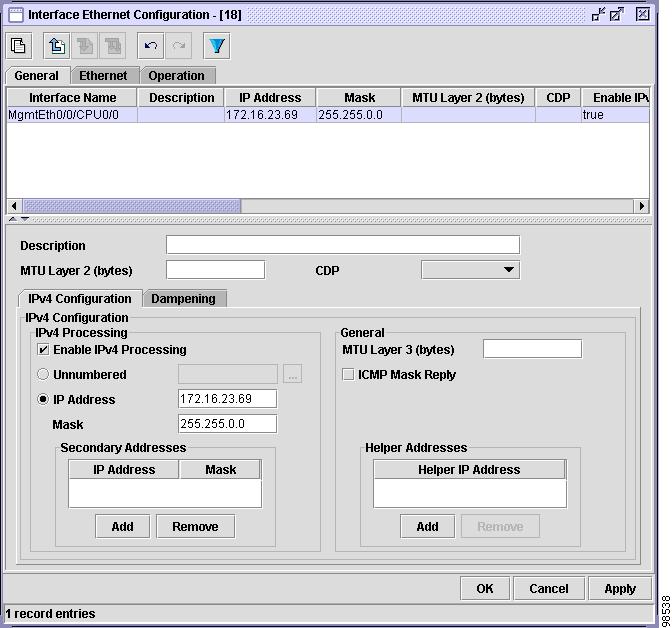Click the MTU Layer 2 (bytes) input field

coord(216,270)
